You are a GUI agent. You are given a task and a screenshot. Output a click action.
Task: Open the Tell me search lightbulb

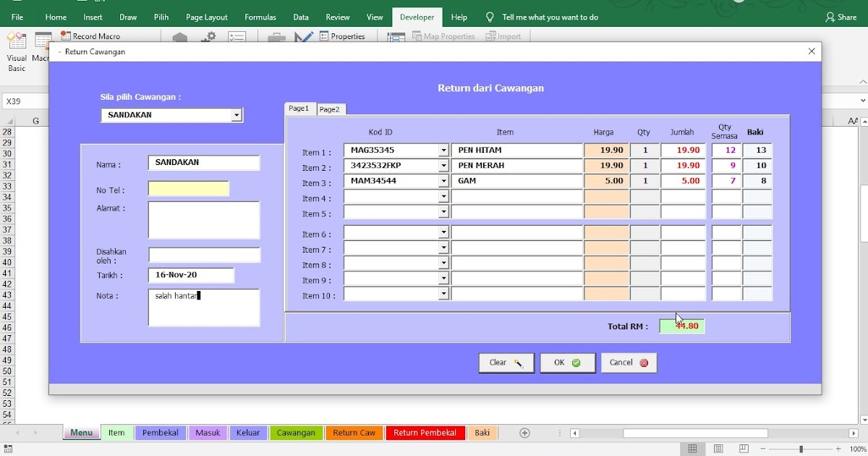490,17
